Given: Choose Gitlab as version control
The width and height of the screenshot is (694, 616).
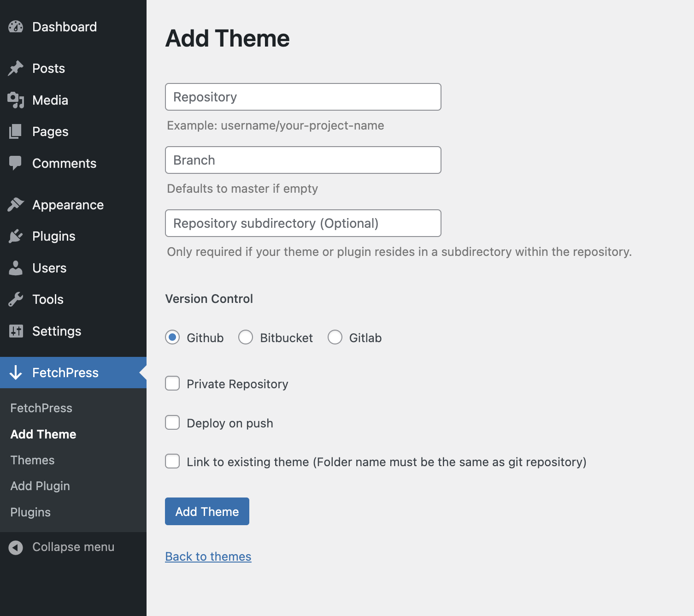Looking at the screenshot, I should [335, 337].
